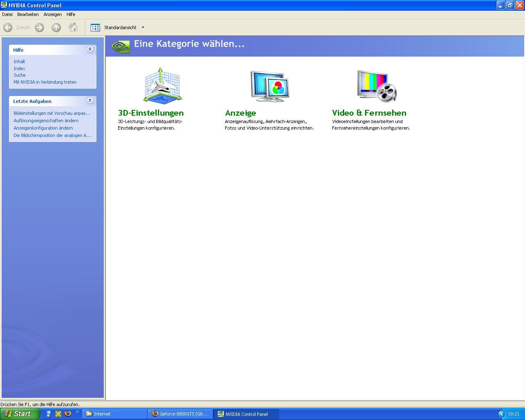Screen dimensions: 525x420
Task: Open the Anzeigen menu
Action: (x=52, y=14)
